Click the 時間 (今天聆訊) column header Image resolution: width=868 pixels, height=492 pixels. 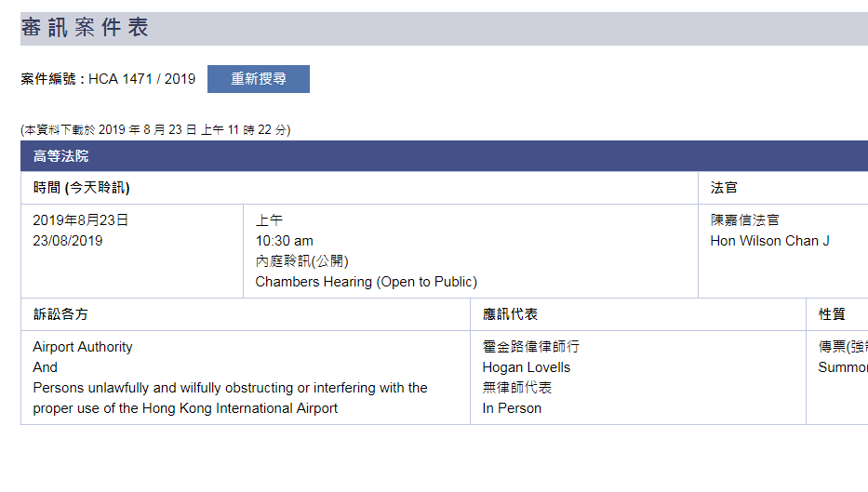coord(81,188)
